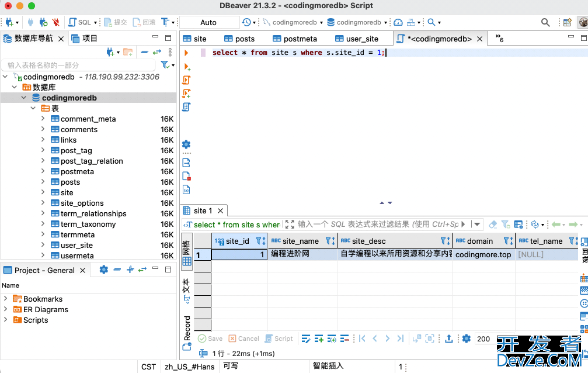Screen dimensions: 588x373
Task: Switch results to 文本 text view
Action: (186, 291)
